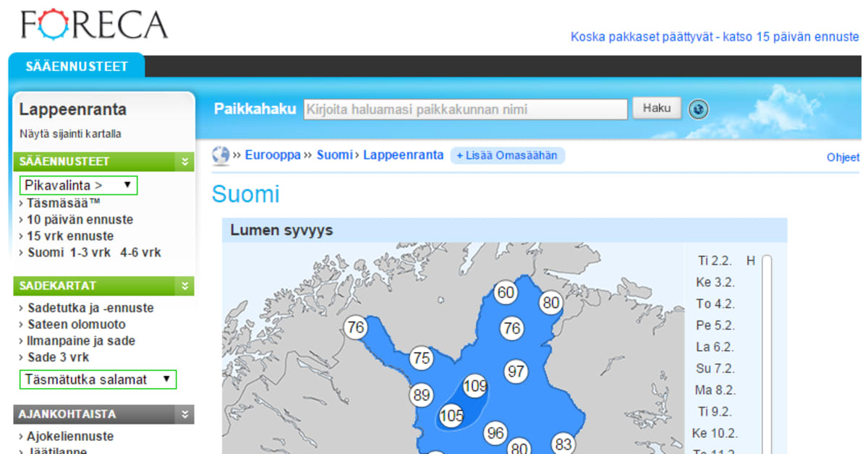Open the Foreca home page via the logo

pyautogui.click(x=94, y=24)
